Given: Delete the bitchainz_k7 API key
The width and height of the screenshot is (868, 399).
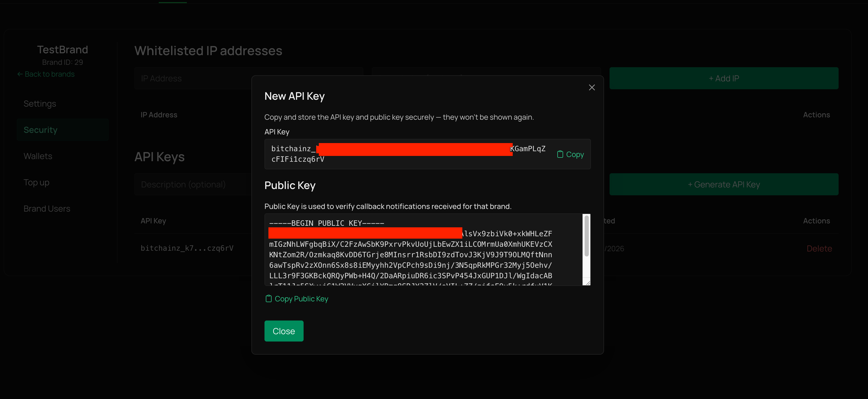Looking at the screenshot, I should 819,249.
